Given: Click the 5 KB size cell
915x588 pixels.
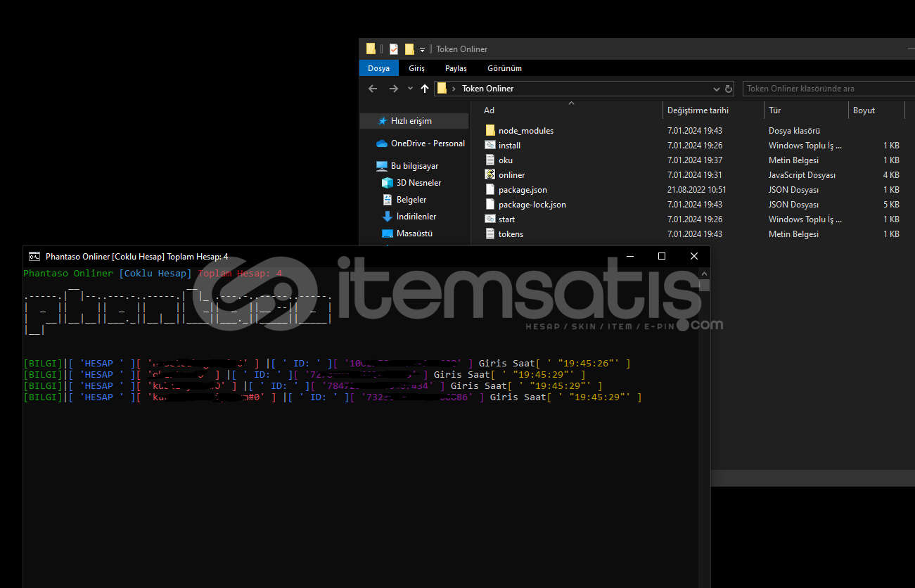Looking at the screenshot, I should click(x=892, y=205).
